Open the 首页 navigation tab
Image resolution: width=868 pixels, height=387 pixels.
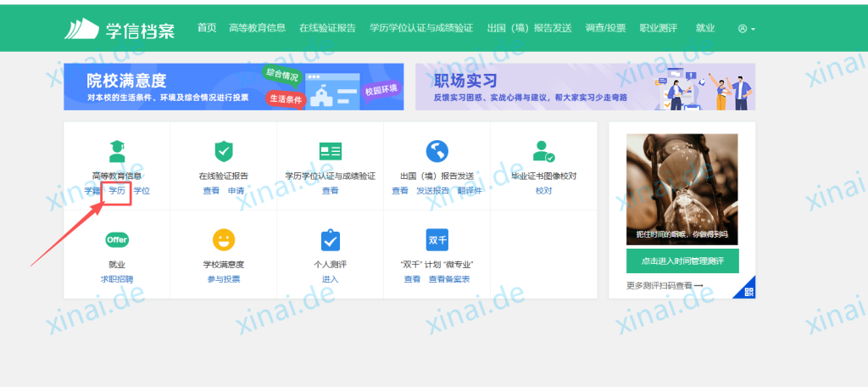(207, 28)
